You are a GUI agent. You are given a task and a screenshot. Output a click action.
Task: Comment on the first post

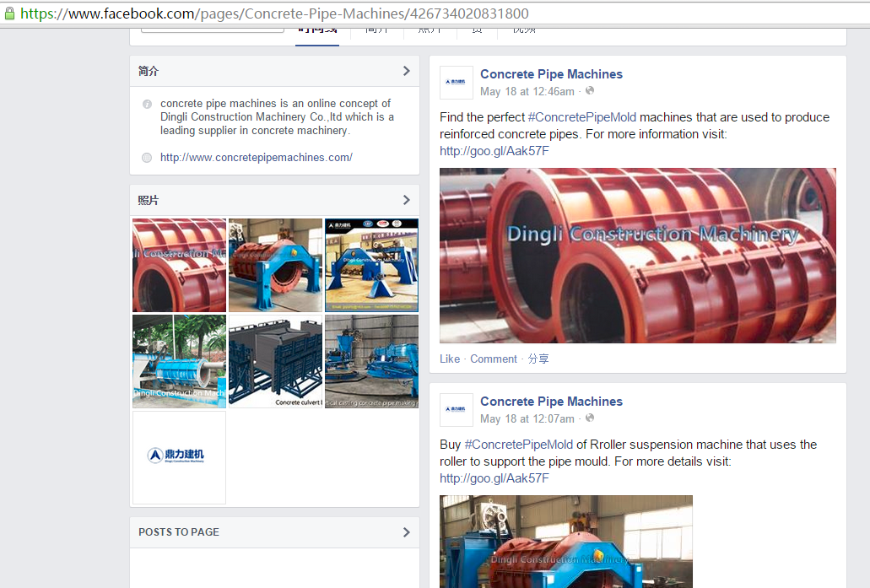click(x=494, y=359)
